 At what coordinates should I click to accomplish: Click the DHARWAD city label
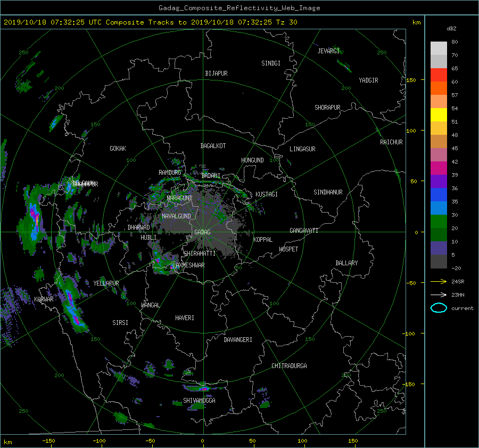click(139, 227)
